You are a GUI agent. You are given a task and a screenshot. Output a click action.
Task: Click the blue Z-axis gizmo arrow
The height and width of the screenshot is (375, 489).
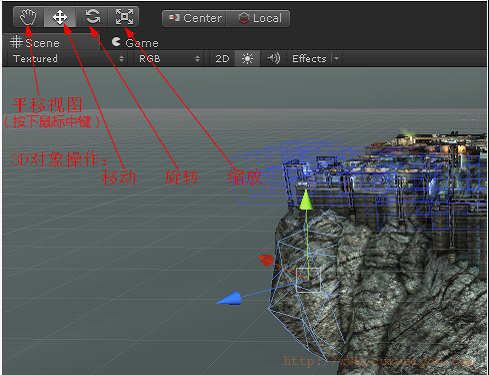pos(229,298)
